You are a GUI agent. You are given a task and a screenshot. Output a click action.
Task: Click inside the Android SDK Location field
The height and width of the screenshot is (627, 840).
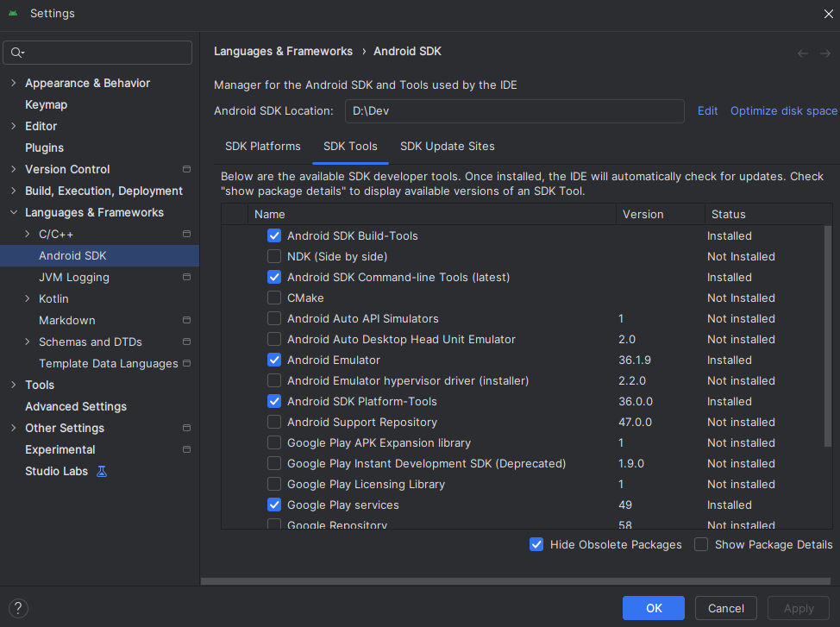(514, 110)
